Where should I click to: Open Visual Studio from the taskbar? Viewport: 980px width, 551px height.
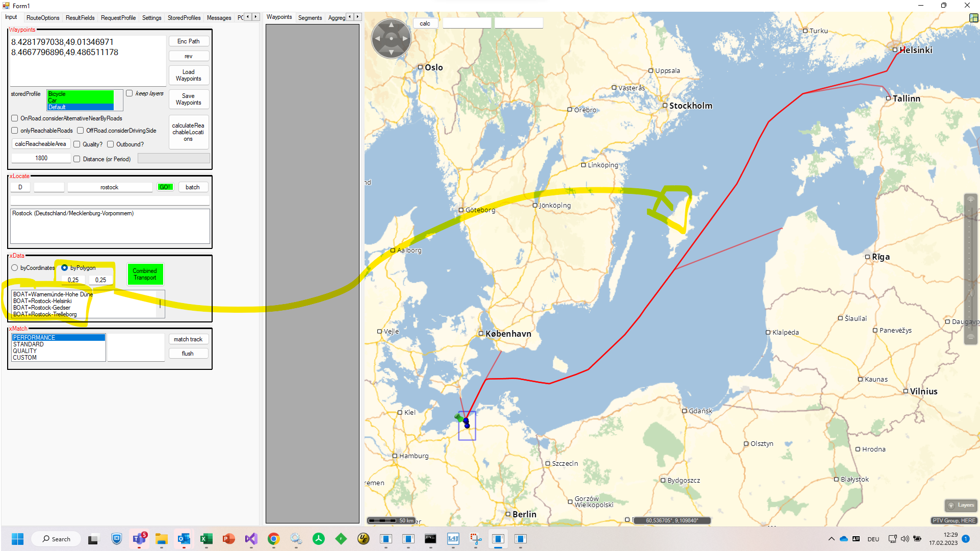(x=251, y=539)
